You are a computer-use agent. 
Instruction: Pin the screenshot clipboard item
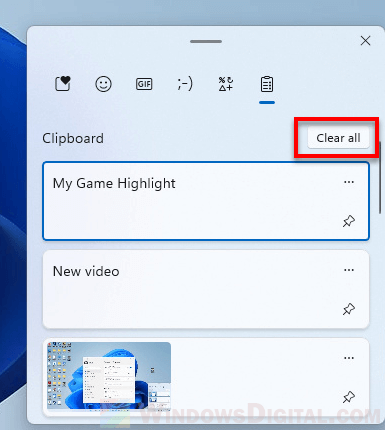(349, 397)
